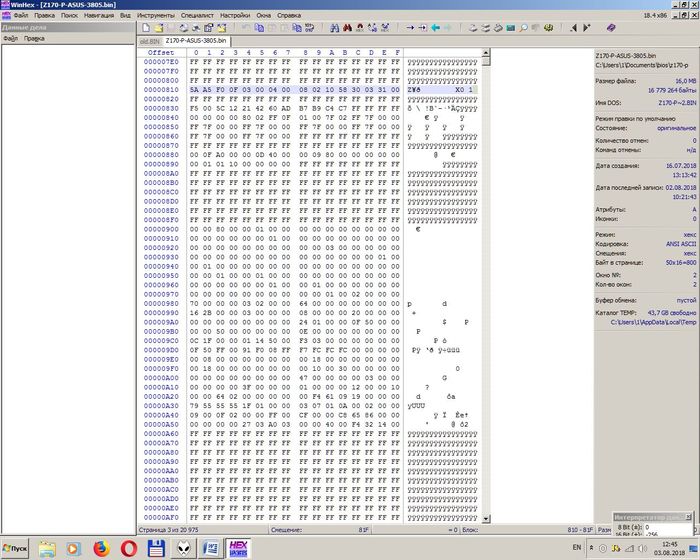The image size is (700, 560).
Task: Click the blue right-arrow Go To Offset icon
Action: coord(410,27)
